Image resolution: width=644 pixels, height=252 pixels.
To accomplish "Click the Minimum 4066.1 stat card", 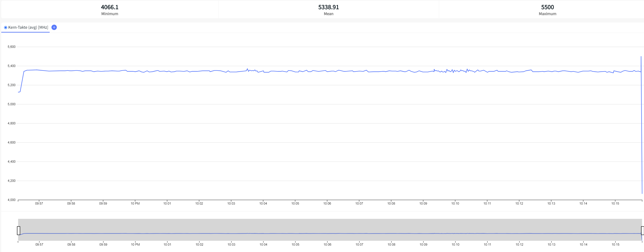I will click(x=110, y=10).
